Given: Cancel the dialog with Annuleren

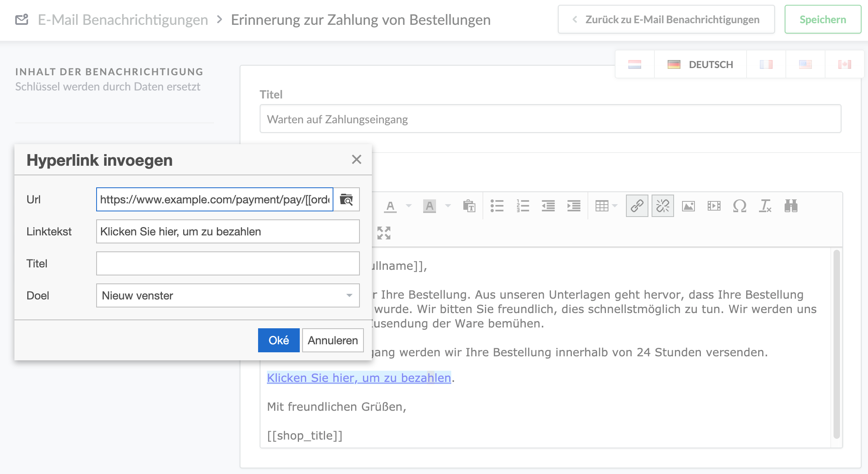Looking at the screenshot, I should pyautogui.click(x=333, y=340).
